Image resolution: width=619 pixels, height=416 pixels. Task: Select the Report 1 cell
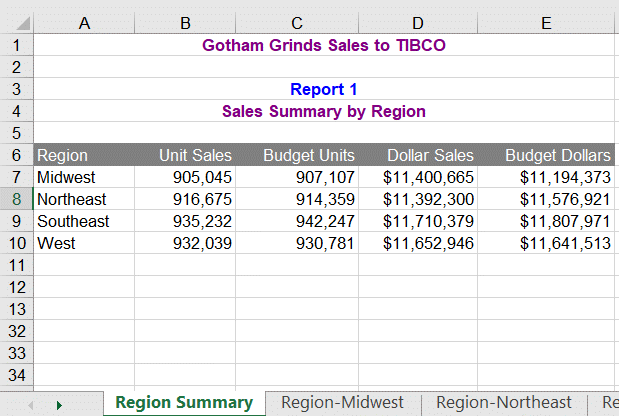(324, 89)
